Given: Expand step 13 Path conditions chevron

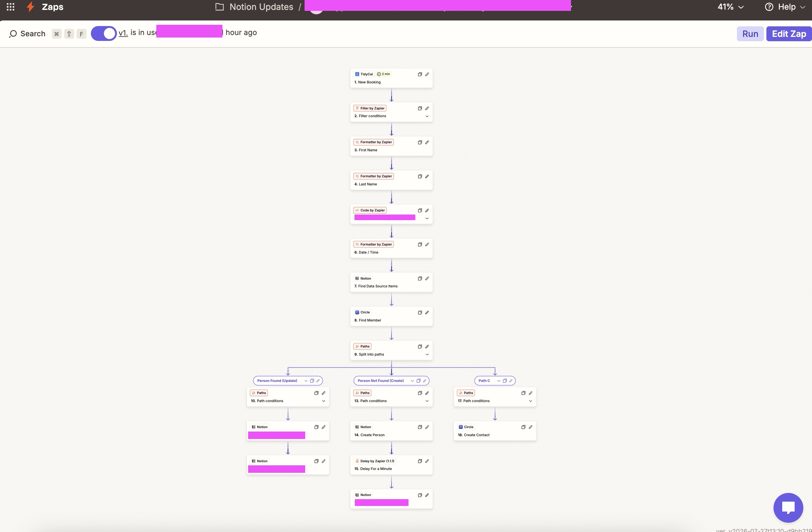Looking at the screenshot, I should point(427,401).
